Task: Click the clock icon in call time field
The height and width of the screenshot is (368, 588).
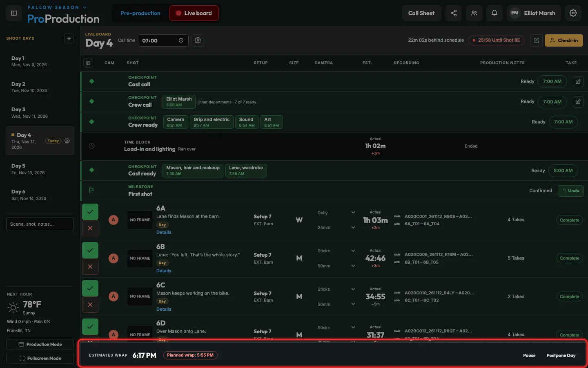Action: pyautogui.click(x=181, y=40)
